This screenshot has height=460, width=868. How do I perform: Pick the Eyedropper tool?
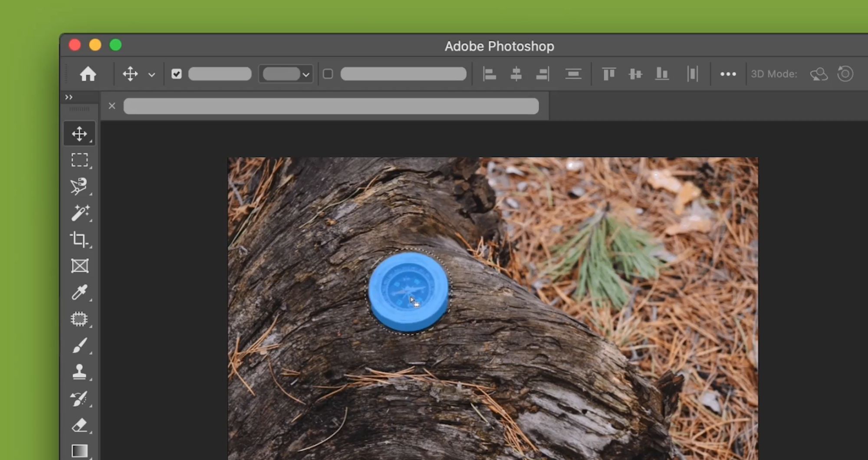point(79,292)
